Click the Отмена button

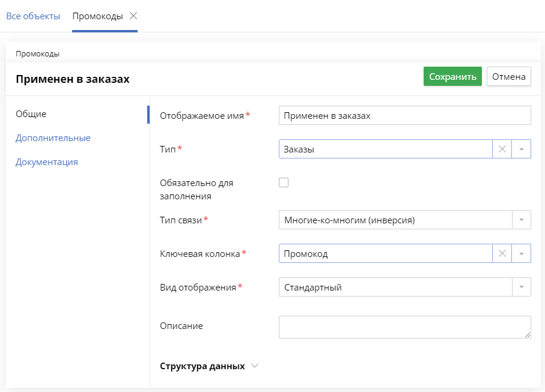pos(508,76)
